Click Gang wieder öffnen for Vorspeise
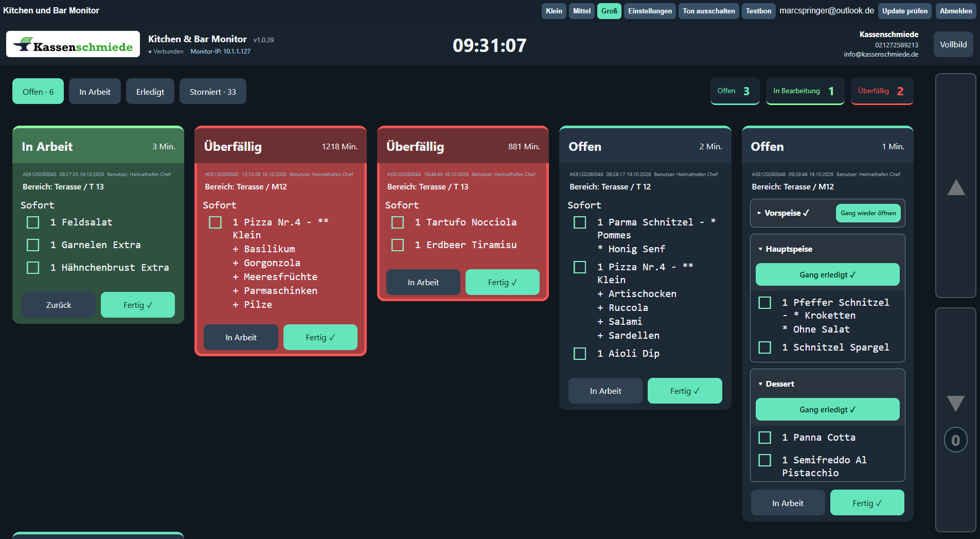Viewport: 980px width, 539px height. point(868,213)
